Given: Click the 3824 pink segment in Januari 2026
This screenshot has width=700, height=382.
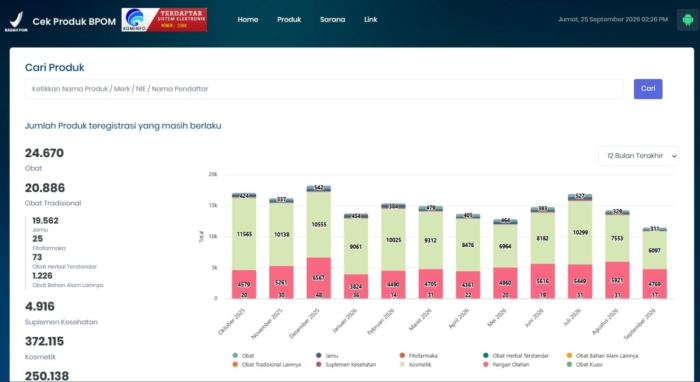Looking at the screenshot, I should 356,286.
